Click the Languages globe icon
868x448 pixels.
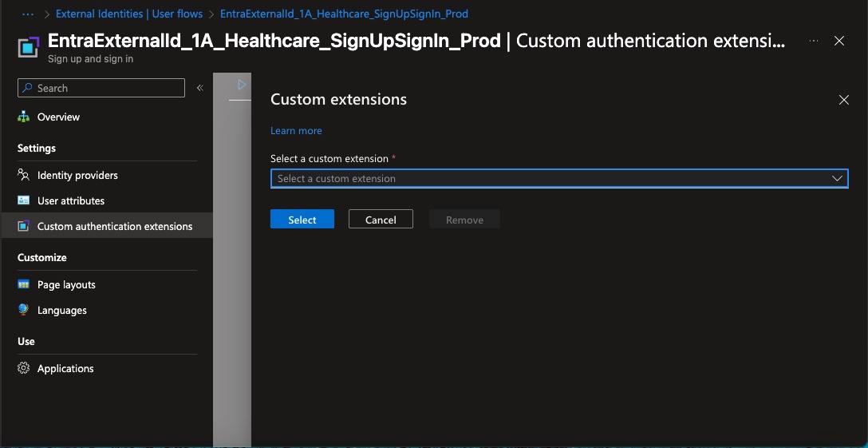(x=23, y=310)
